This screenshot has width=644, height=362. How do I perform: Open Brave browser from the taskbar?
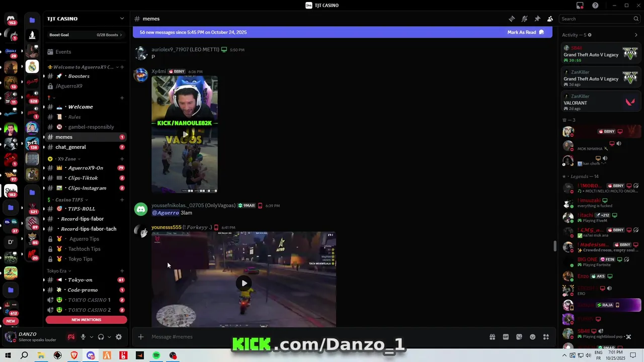tap(74, 355)
